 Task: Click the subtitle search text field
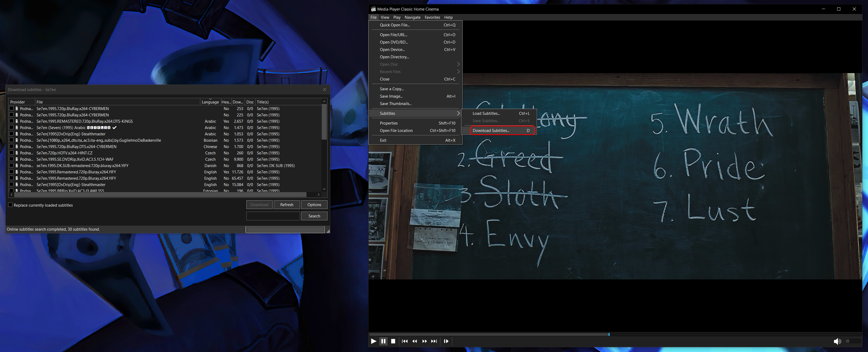click(273, 216)
